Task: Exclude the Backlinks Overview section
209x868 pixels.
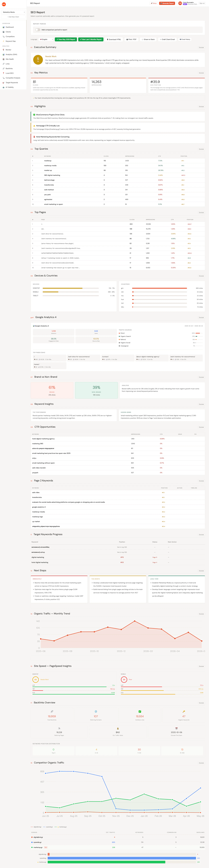Action: pos(201,703)
